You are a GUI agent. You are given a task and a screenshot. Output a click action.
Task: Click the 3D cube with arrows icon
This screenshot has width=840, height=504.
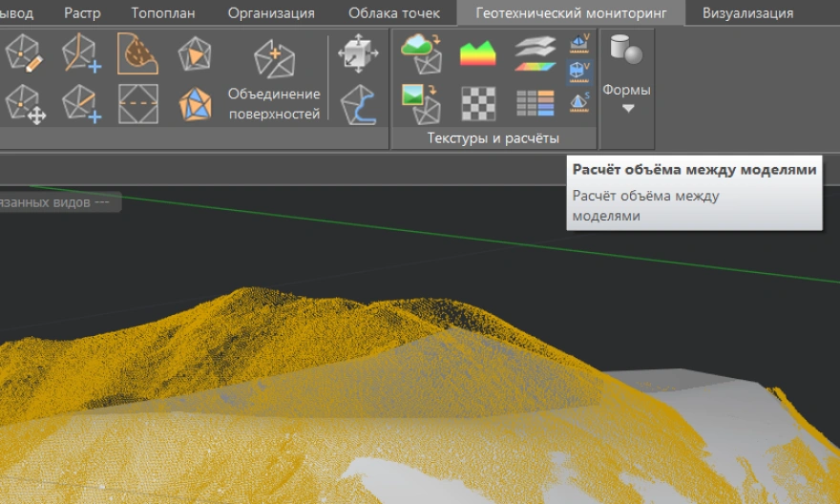359,53
